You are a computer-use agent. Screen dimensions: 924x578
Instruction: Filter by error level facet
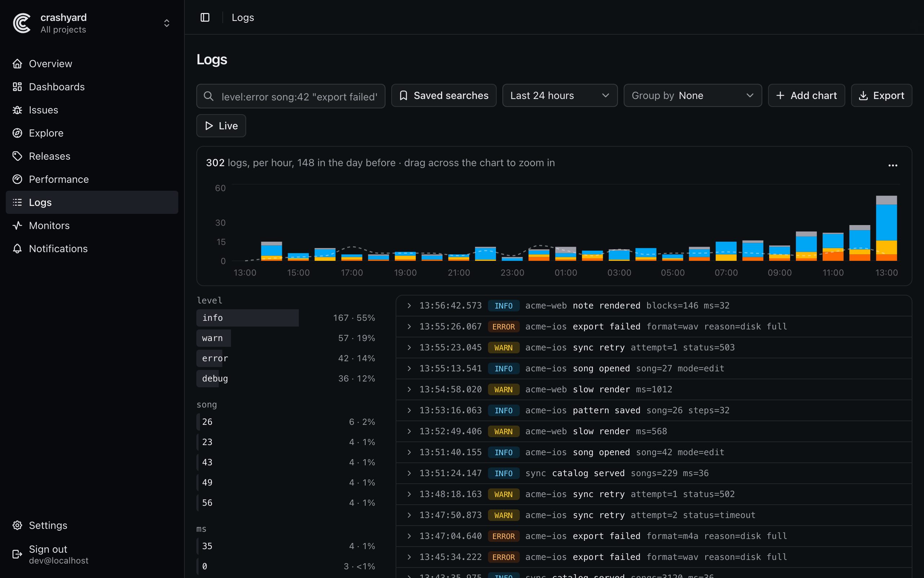pyautogui.click(x=286, y=359)
